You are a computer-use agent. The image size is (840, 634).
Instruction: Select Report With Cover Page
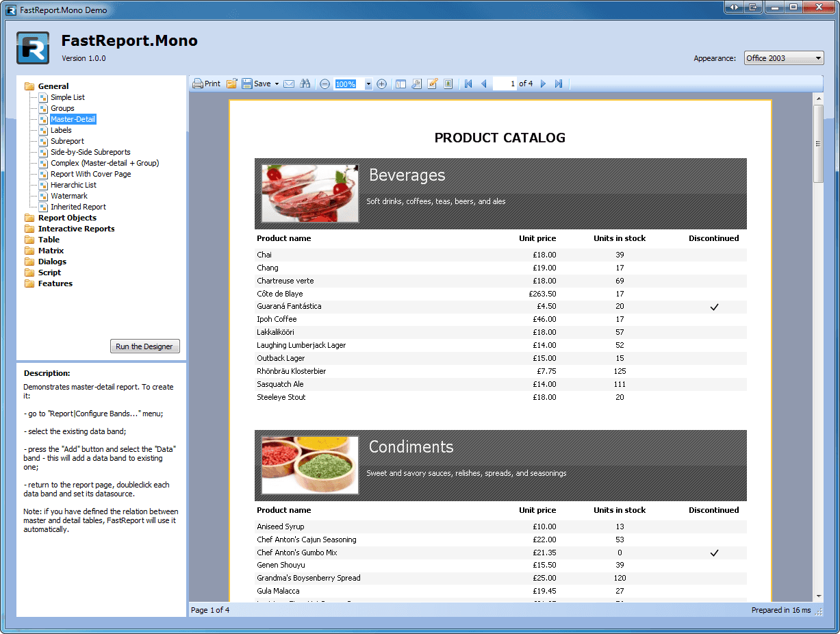[91, 174]
